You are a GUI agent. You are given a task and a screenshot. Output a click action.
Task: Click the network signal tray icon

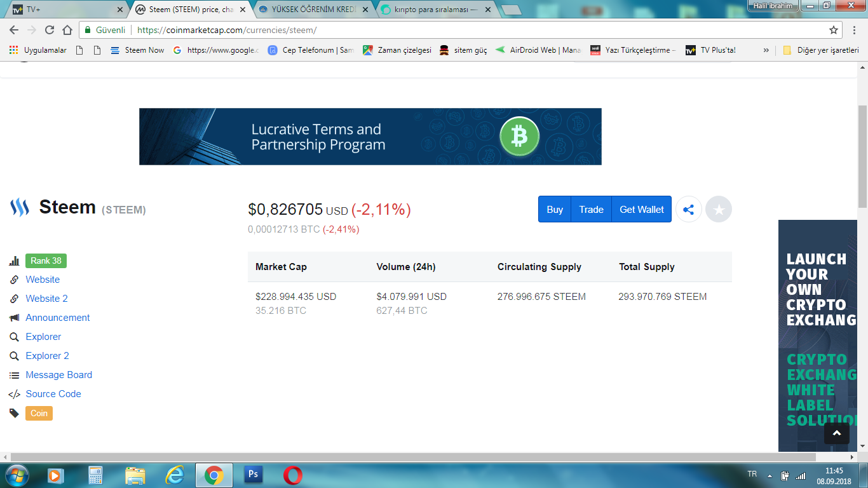coord(801,475)
